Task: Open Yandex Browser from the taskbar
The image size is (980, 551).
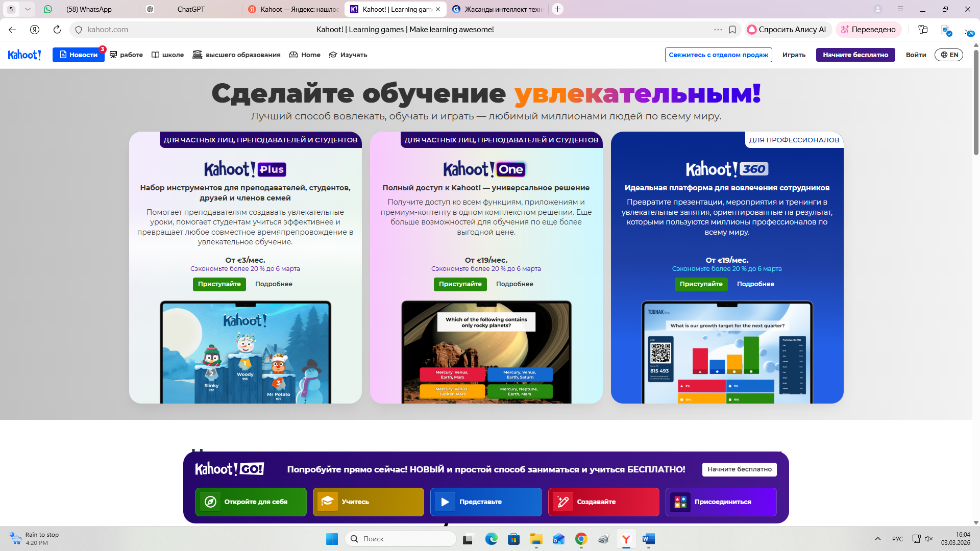Action: [x=626, y=539]
